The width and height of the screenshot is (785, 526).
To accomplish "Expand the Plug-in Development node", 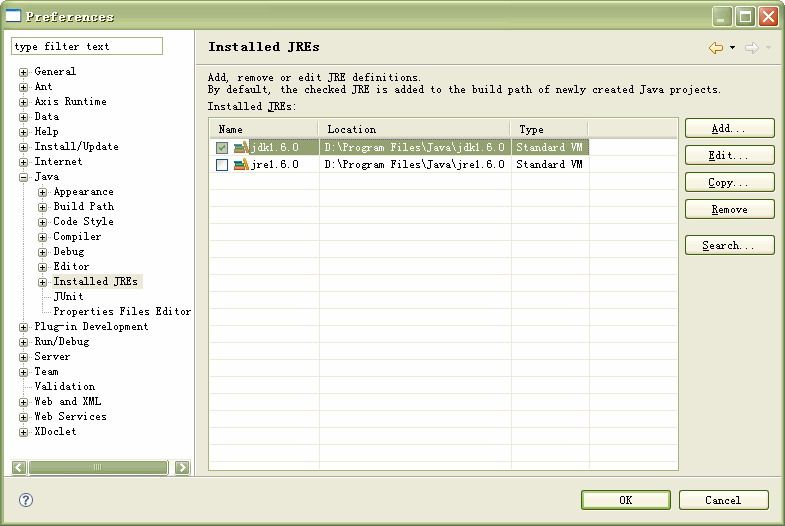I will 24,327.
